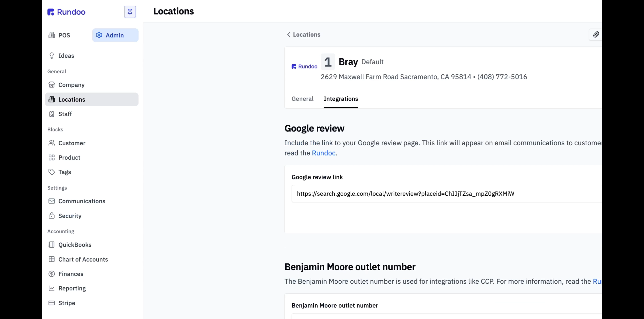This screenshot has height=319, width=644.
Task: Open the Rundoc link under Benjamin Moore
Action: pos(597,281)
